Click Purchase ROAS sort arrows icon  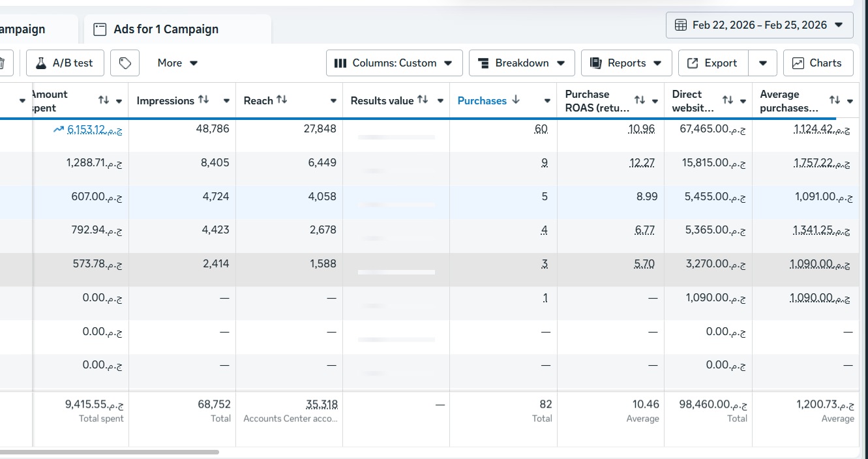coord(640,100)
